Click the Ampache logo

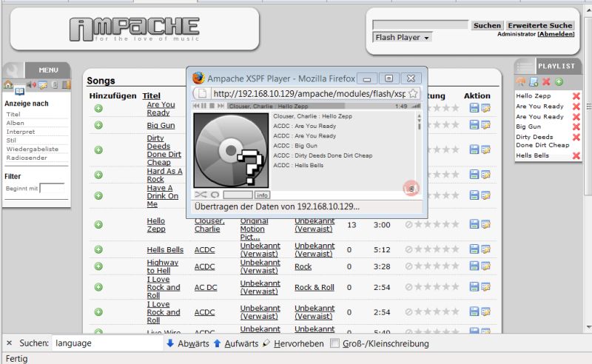tap(135, 29)
